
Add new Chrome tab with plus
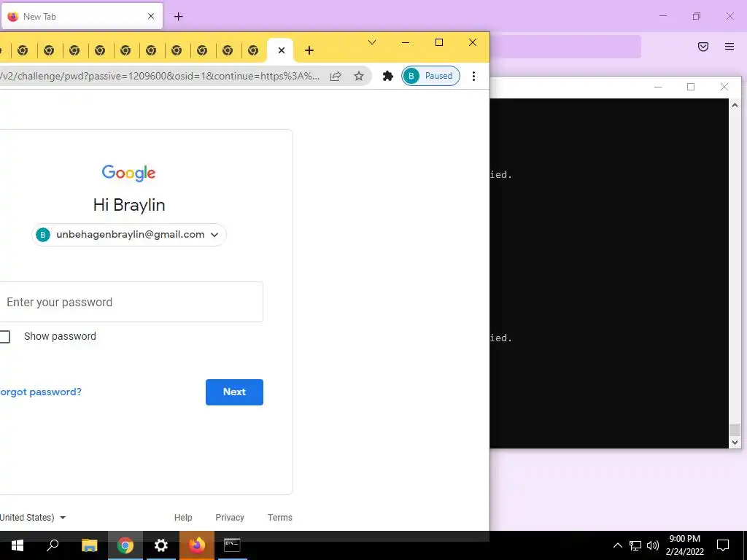(309, 50)
